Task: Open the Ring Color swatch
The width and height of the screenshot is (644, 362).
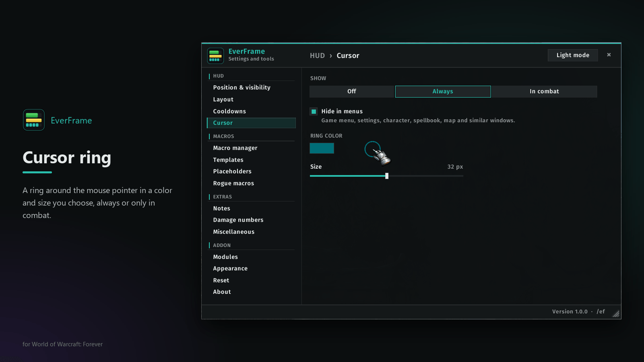Action: pos(322,148)
